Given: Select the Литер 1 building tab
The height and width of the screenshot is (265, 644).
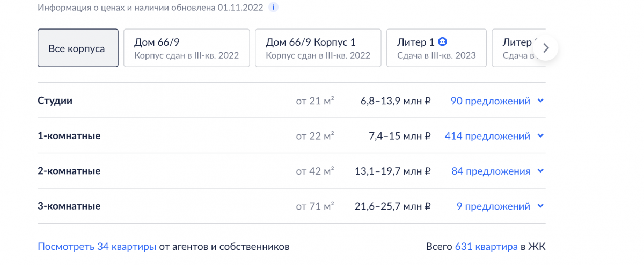Looking at the screenshot, I should pyautogui.click(x=436, y=48).
